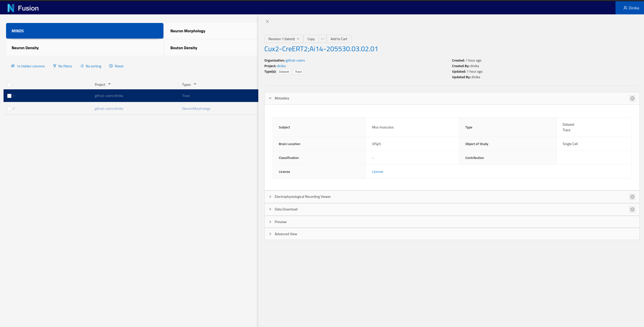Click the Electrophysiological Recording Viewer info icon
Viewport: 644px width, 327px height.
pyautogui.click(x=632, y=197)
